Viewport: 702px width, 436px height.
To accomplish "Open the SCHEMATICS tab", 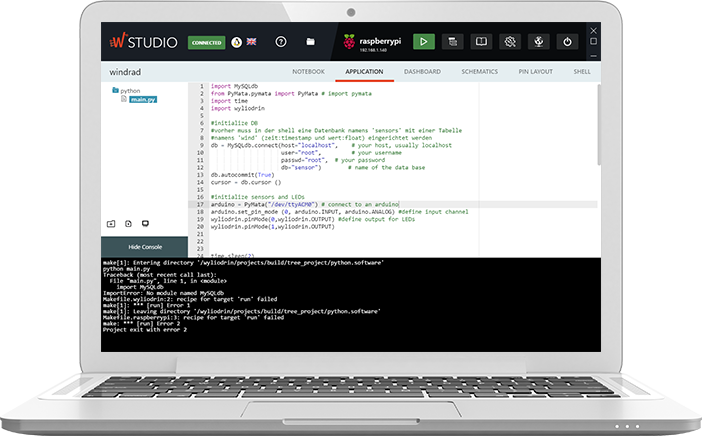I will (479, 72).
